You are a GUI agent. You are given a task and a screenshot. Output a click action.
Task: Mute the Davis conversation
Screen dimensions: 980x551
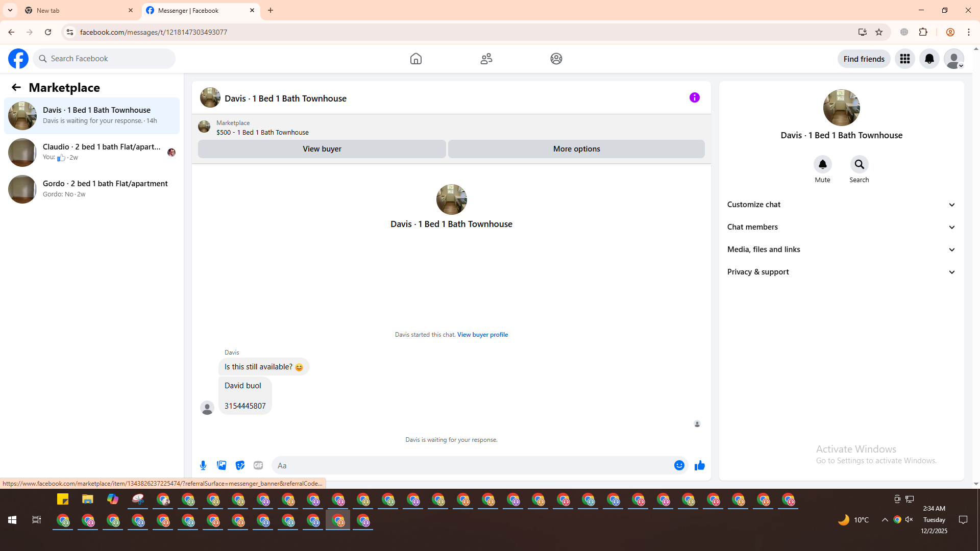click(822, 164)
